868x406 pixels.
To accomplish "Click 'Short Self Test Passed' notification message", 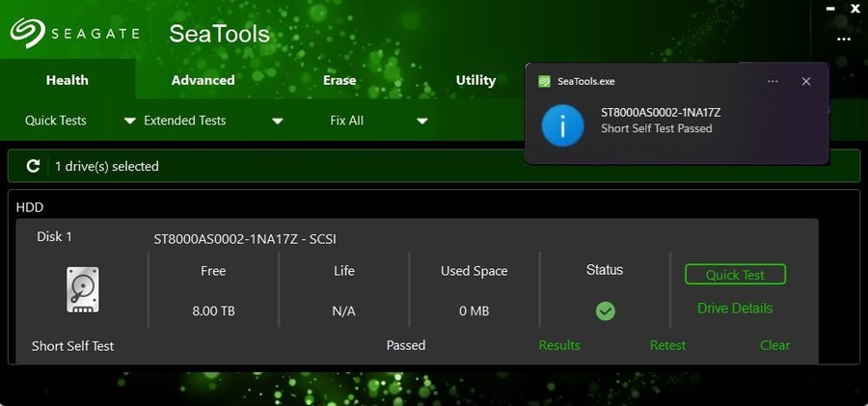I will click(657, 128).
